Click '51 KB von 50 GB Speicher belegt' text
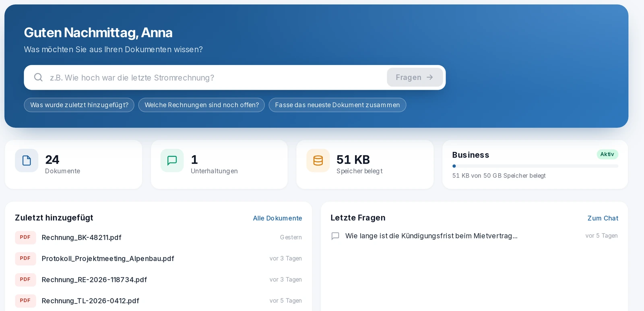644x311 pixels. tap(499, 176)
